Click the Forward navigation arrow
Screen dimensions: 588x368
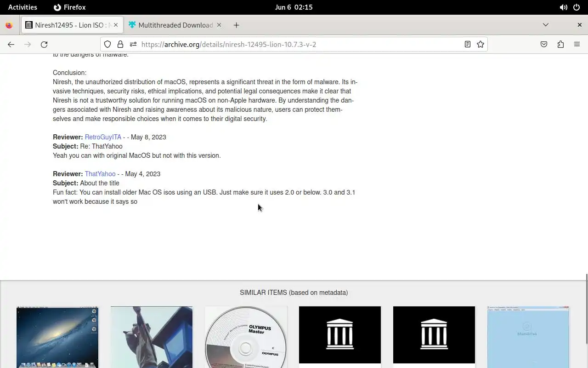[x=28, y=44]
